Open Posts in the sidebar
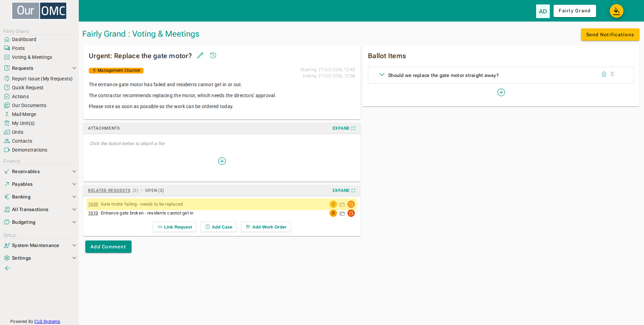 click(18, 48)
